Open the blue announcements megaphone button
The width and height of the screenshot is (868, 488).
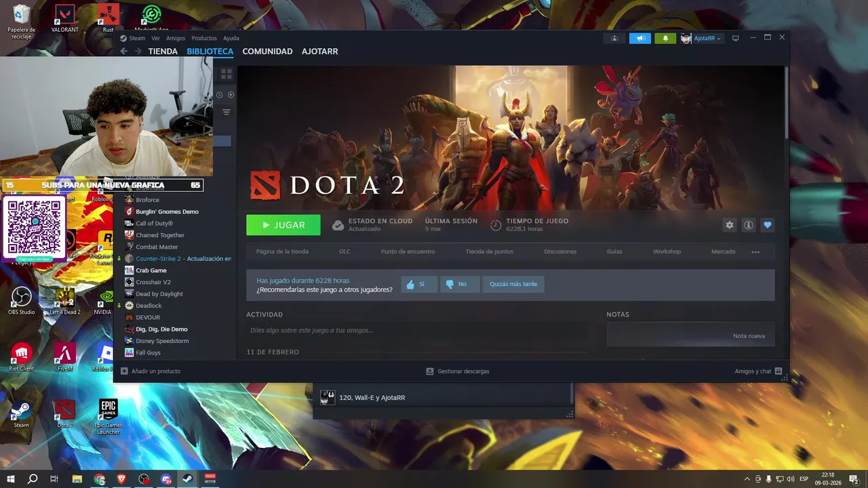639,38
